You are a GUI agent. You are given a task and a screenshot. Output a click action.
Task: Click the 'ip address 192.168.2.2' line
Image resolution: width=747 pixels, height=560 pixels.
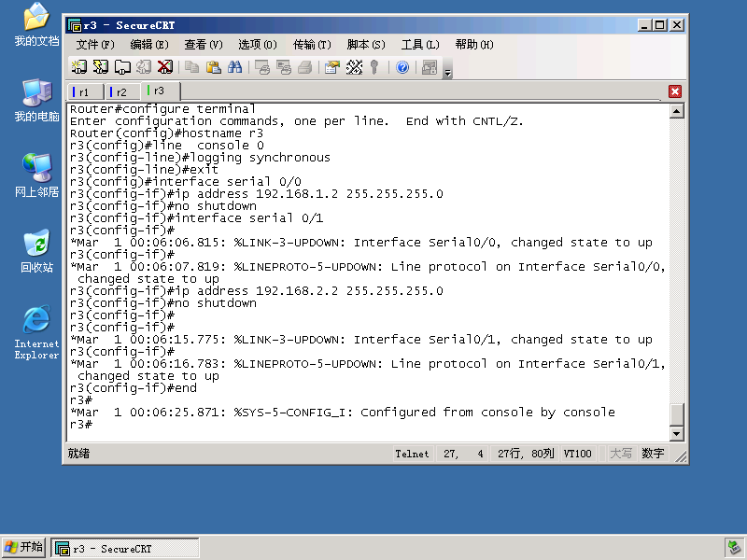256,291
